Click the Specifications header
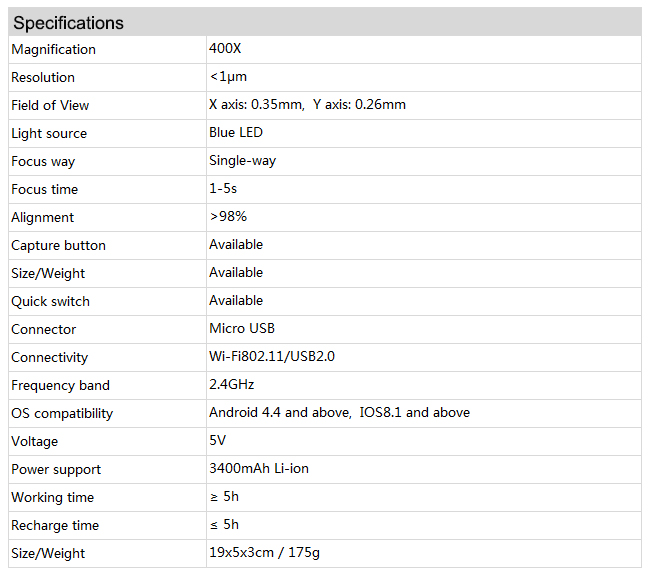This screenshot has width=650, height=577. [68, 23]
